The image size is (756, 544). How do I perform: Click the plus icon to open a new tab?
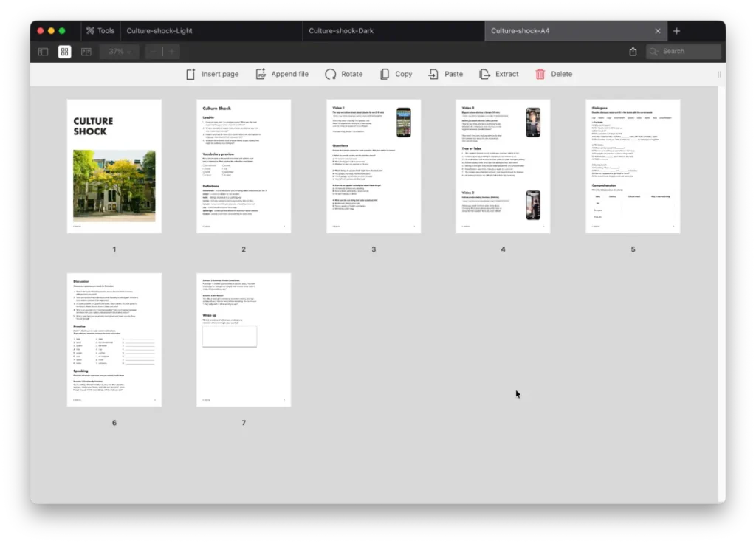tap(676, 31)
